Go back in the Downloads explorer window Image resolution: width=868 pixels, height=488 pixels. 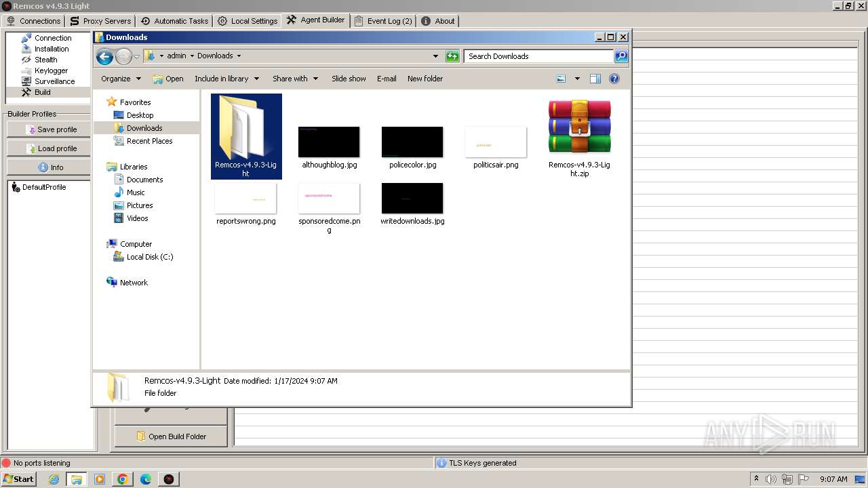pos(104,56)
